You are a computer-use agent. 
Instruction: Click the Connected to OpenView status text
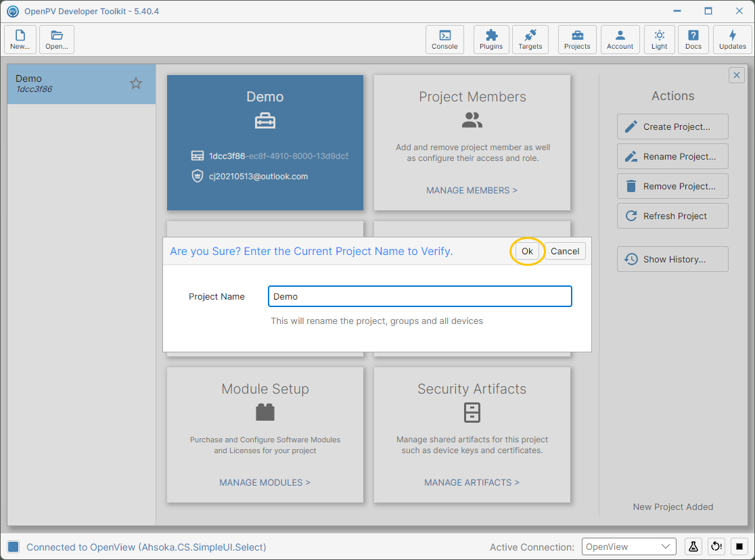coord(146,547)
